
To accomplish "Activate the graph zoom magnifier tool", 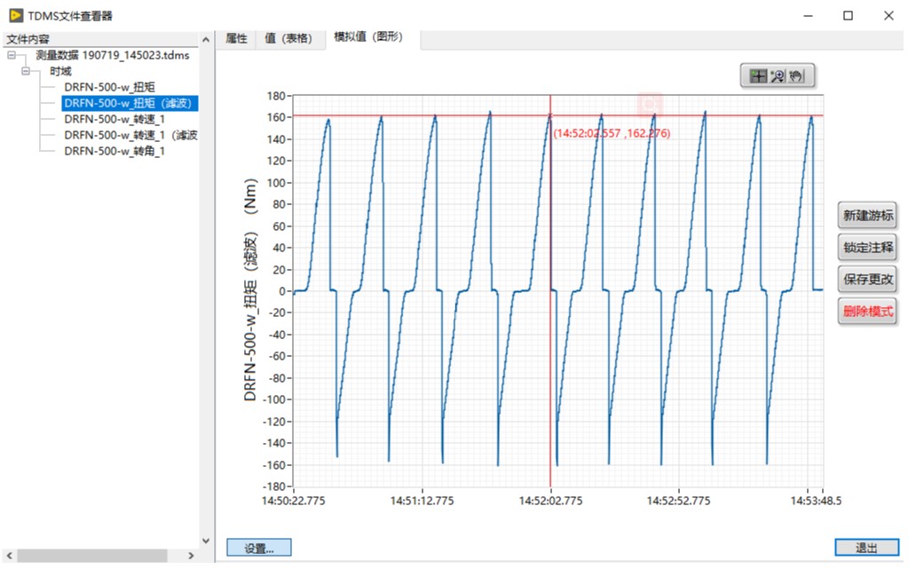I will (x=778, y=76).
